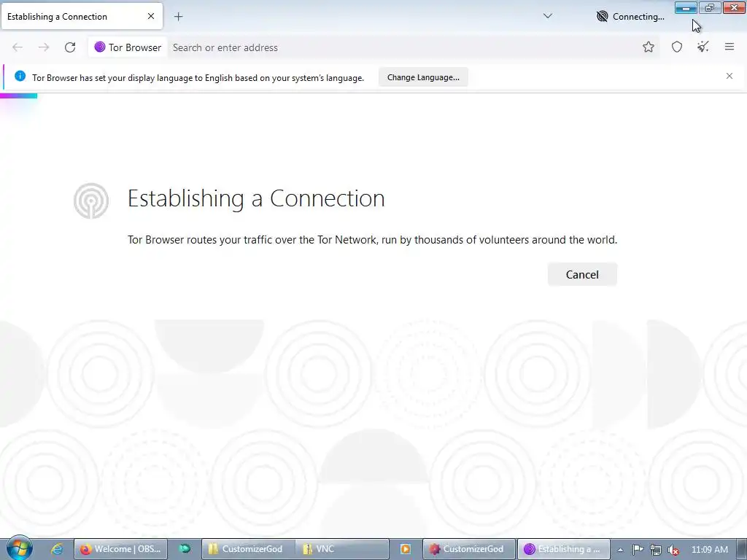Click the 11:09 AM clock
This screenshot has height=560, width=747.
click(x=709, y=550)
